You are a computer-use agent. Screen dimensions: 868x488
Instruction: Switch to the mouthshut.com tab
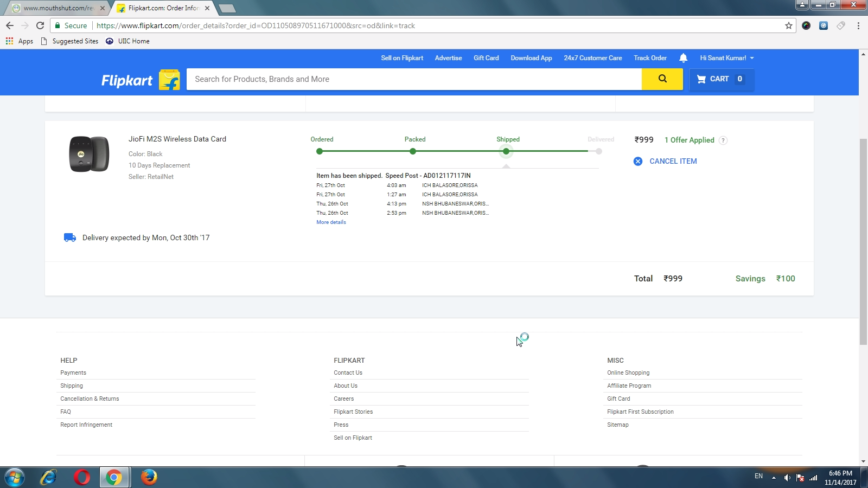pyautogui.click(x=58, y=8)
